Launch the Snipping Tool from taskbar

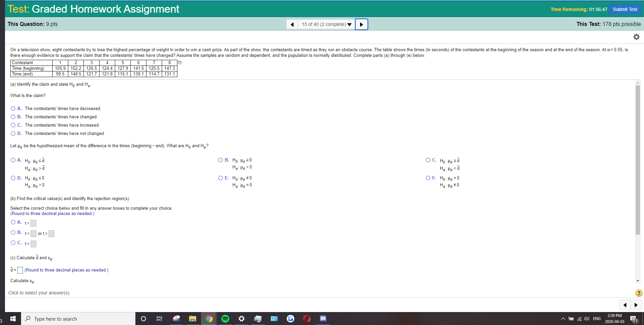click(x=176, y=319)
